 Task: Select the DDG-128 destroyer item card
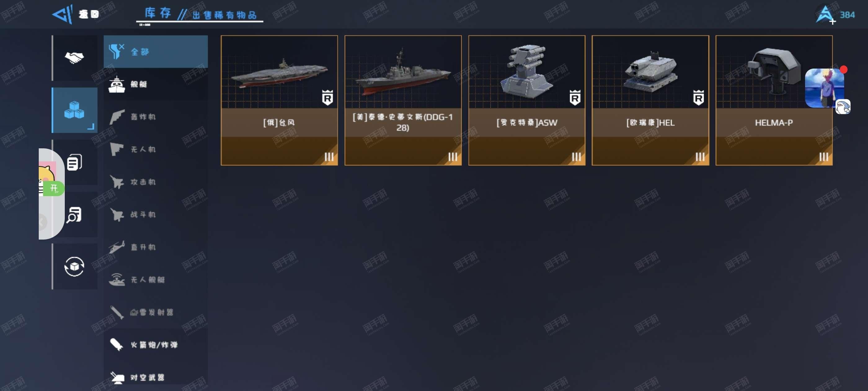(403, 101)
